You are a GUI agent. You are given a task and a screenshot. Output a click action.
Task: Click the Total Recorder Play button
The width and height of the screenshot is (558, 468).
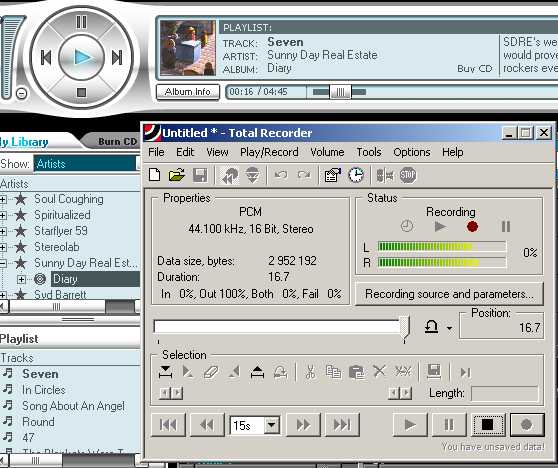[x=410, y=425]
